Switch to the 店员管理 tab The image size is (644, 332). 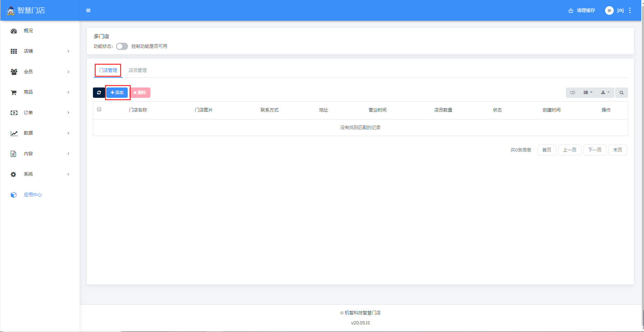coord(138,70)
